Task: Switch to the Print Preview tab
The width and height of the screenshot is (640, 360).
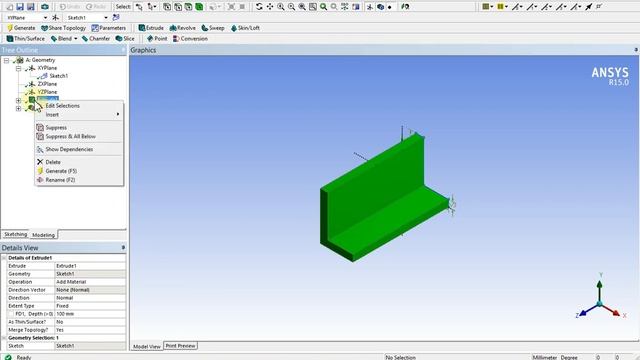Action: (180, 346)
